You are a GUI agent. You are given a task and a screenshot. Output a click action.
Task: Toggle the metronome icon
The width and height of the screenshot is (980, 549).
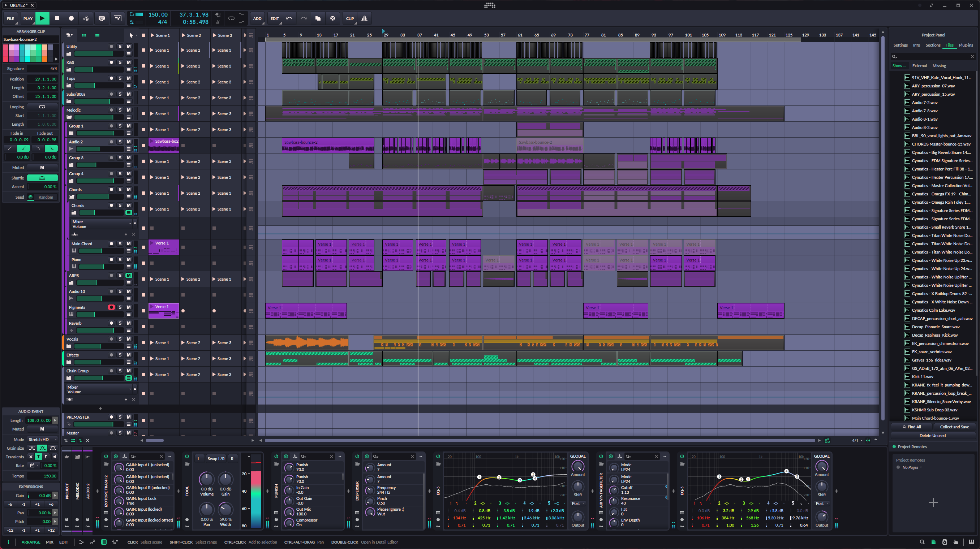click(x=218, y=22)
